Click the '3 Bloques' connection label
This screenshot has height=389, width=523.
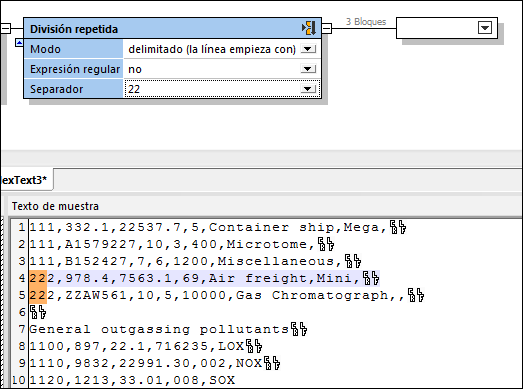[x=366, y=22]
